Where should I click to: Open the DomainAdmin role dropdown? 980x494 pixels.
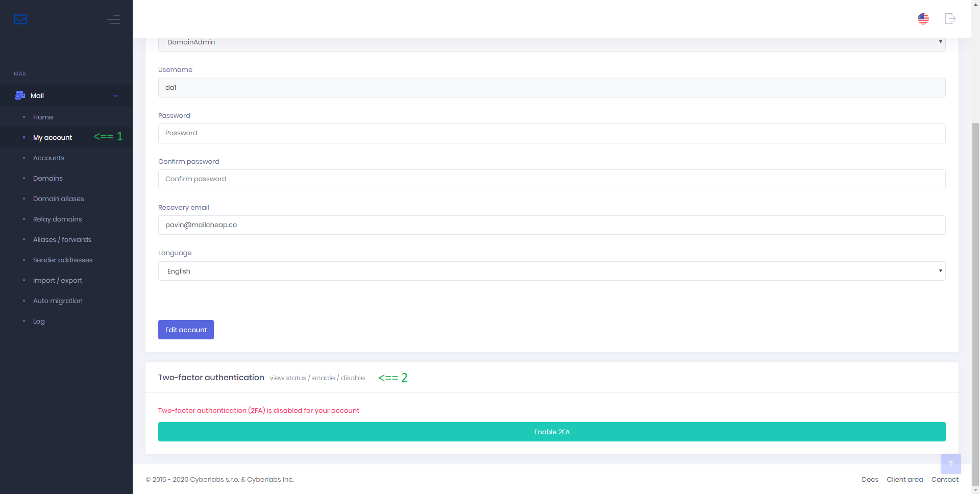551,42
